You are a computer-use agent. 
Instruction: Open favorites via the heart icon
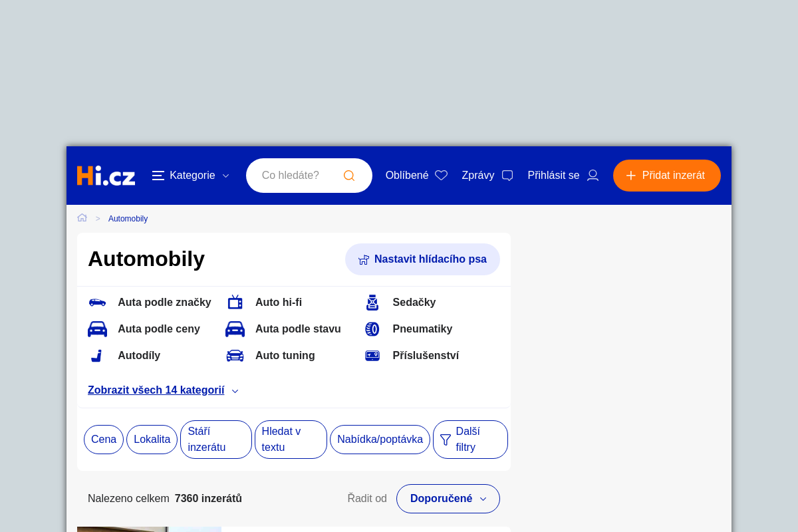(441, 176)
